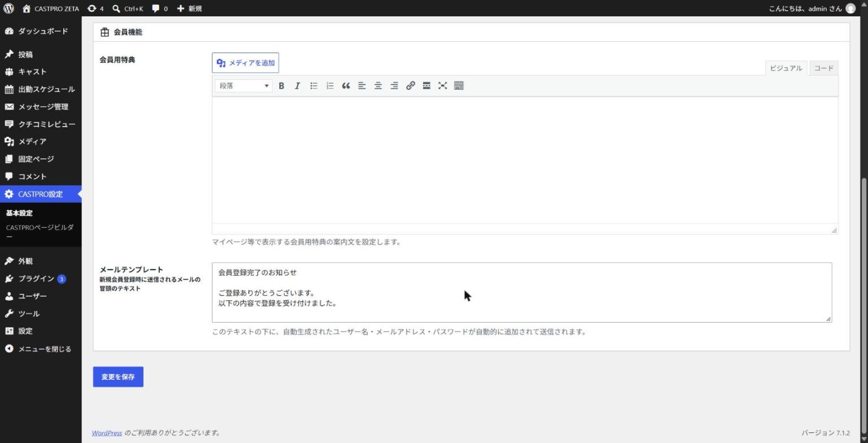Align text to the right
868x443 pixels.
pyautogui.click(x=394, y=86)
